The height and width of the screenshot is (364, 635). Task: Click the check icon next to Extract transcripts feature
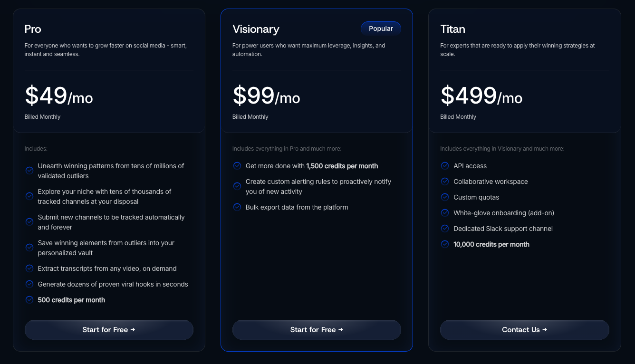coord(29,268)
